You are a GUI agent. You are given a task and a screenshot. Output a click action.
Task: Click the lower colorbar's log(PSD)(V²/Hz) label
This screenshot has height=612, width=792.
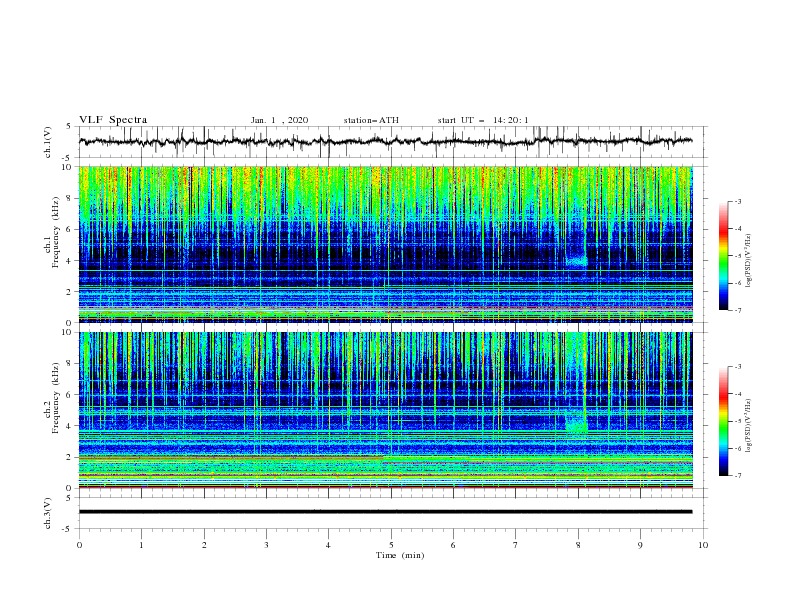749,426
